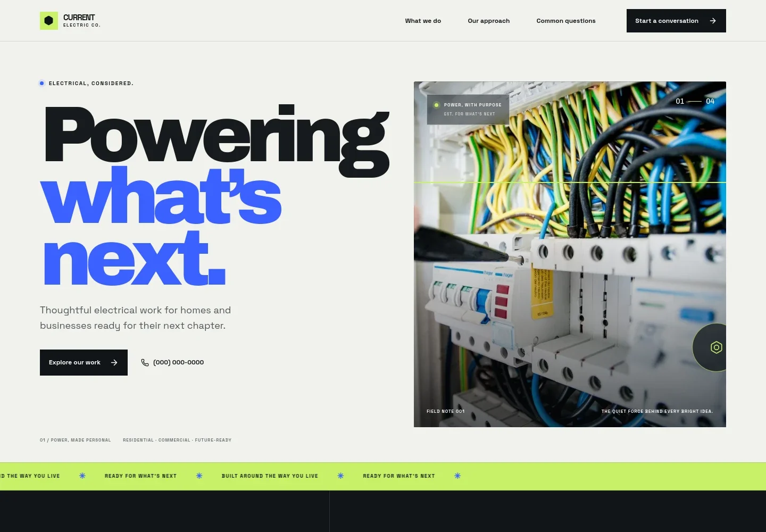The height and width of the screenshot is (532, 766).
Task: Click green status dot in image tag
Action: click(436, 105)
